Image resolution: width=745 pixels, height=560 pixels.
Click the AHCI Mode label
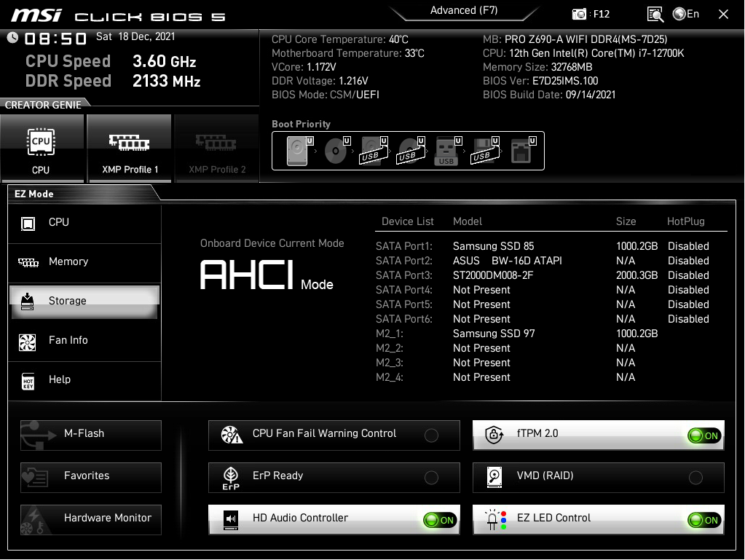pyautogui.click(x=267, y=275)
